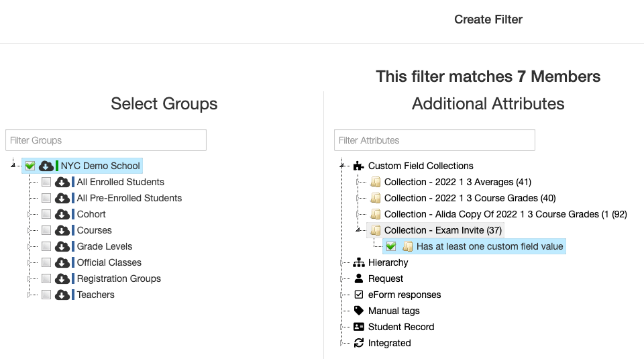Click the Integrated sync arrows icon
Image resolution: width=644 pixels, height=359 pixels.
(358, 343)
